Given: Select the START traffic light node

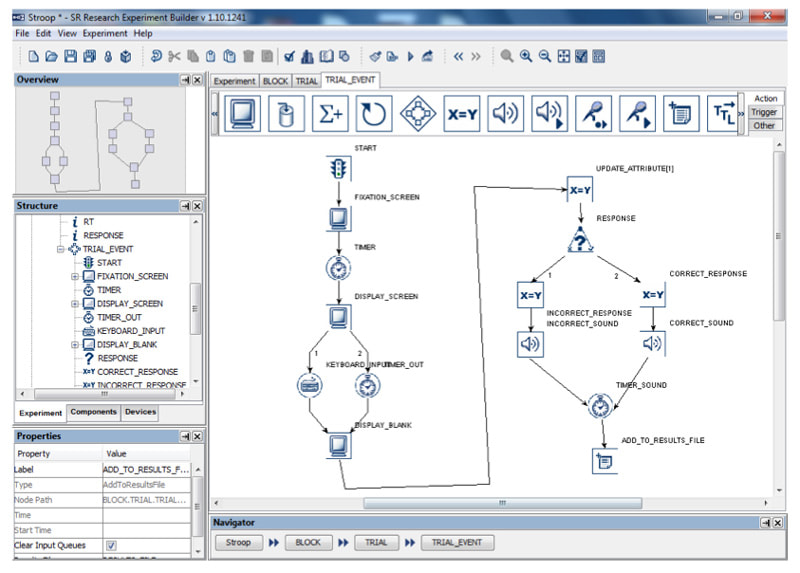Looking at the screenshot, I should [x=338, y=168].
